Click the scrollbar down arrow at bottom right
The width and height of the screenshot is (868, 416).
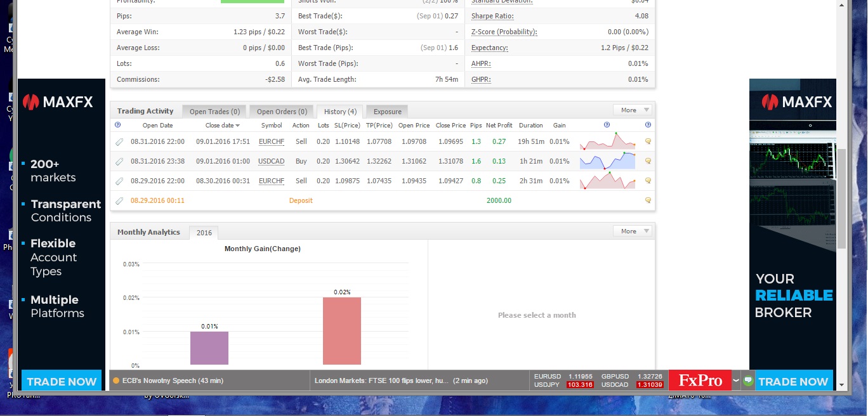[841, 384]
